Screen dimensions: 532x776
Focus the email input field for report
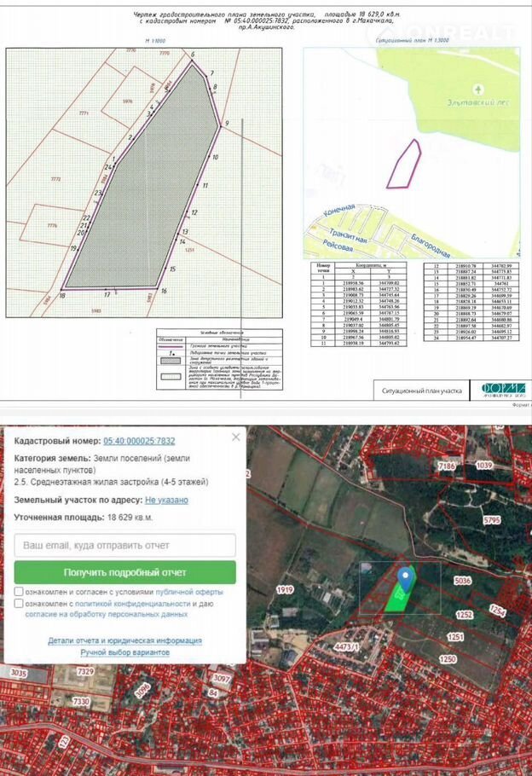coord(125,545)
